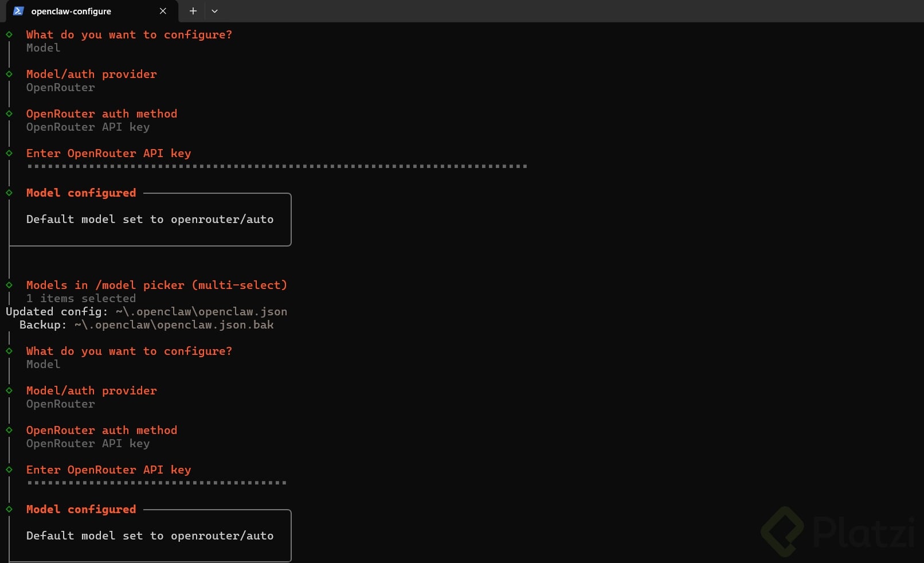
Task: Click the second 'OpenRouter API key' answer text
Action: pyautogui.click(x=88, y=444)
